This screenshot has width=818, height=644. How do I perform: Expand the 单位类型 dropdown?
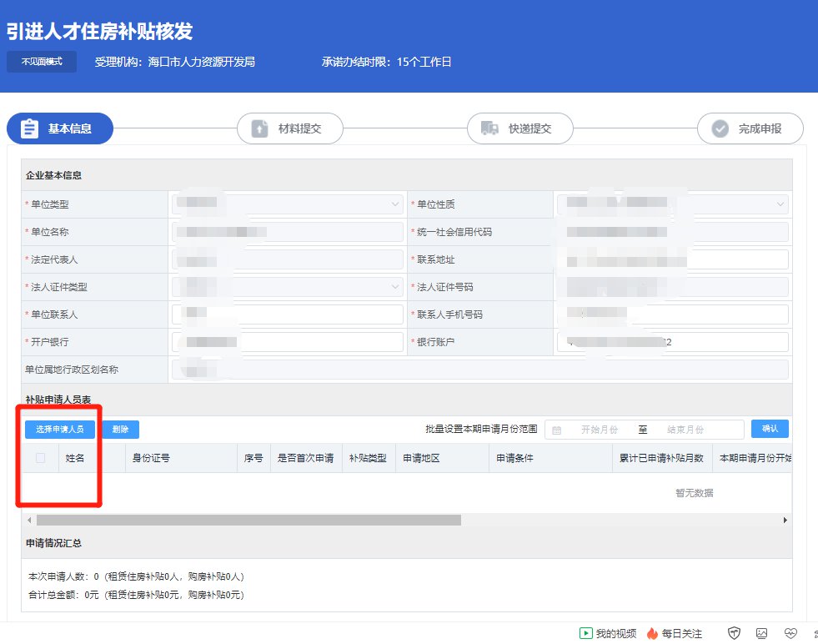coord(395,204)
